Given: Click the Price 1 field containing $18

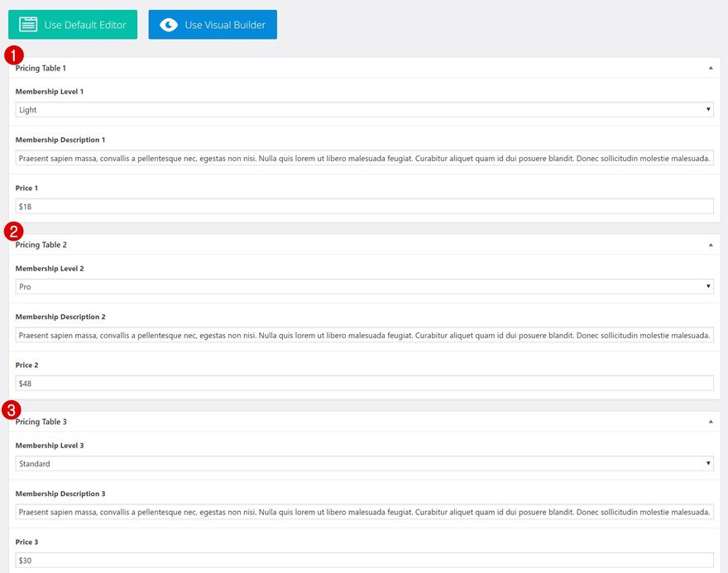Looking at the screenshot, I should pyautogui.click(x=365, y=207).
